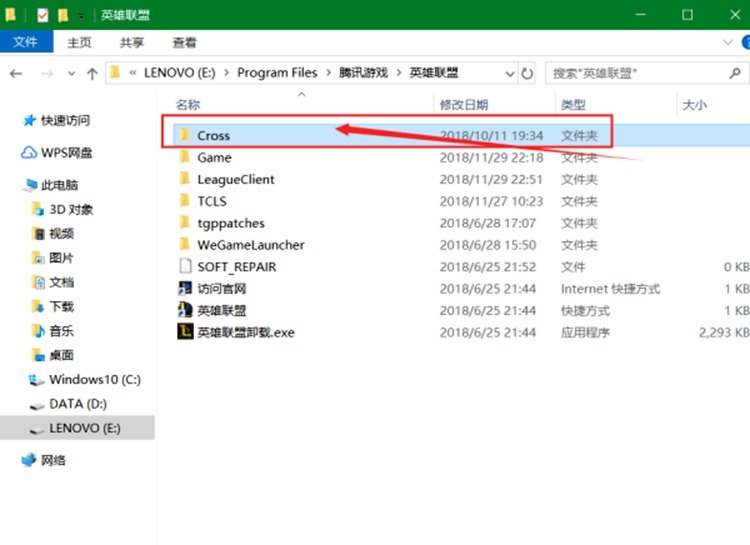This screenshot has width=750, height=545.
Task: Open Quick Access Toolbar customize dropdown
Action: 81,16
